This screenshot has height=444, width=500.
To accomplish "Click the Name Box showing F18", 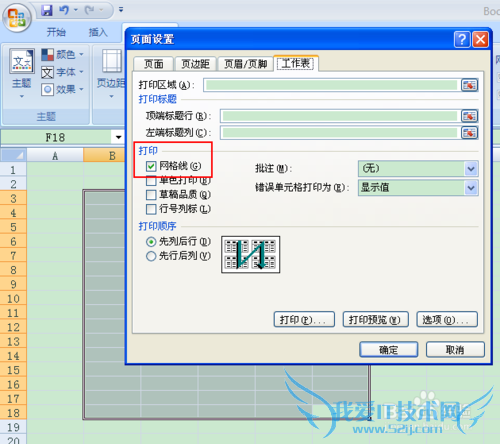I will coord(56,137).
